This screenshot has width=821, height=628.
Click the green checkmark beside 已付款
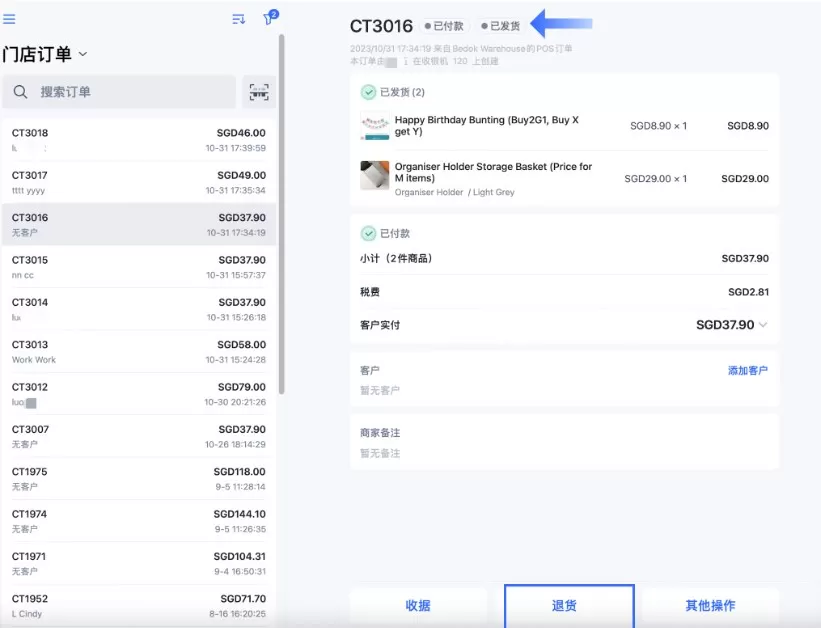[x=367, y=233]
